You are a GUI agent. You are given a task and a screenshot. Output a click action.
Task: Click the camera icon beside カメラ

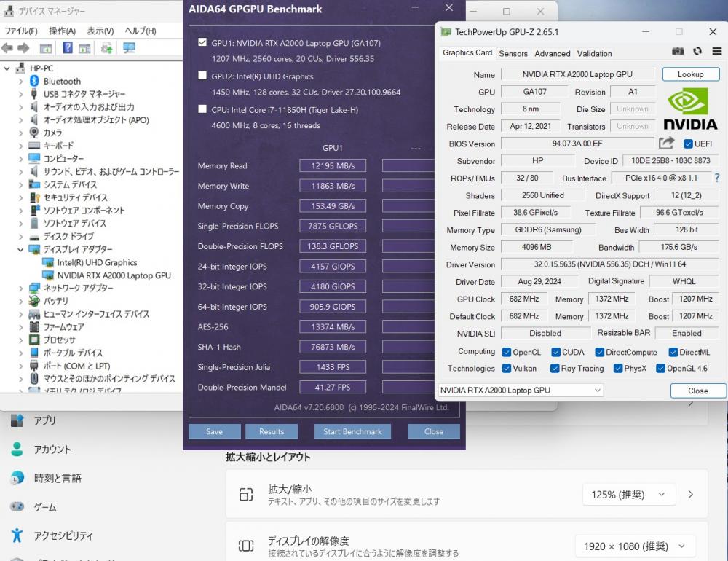[34, 133]
